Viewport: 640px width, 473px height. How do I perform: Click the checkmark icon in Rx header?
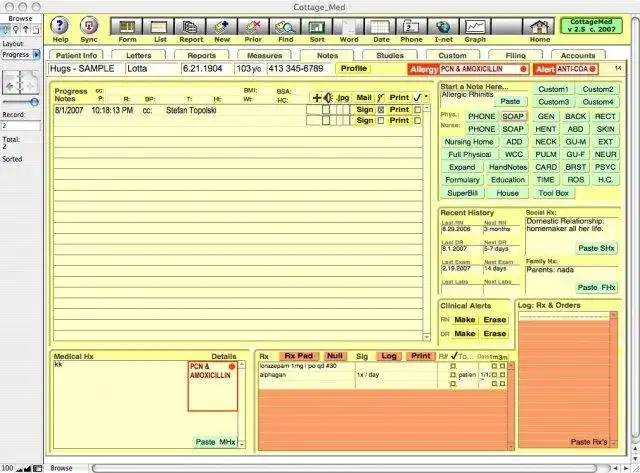point(454,356)
